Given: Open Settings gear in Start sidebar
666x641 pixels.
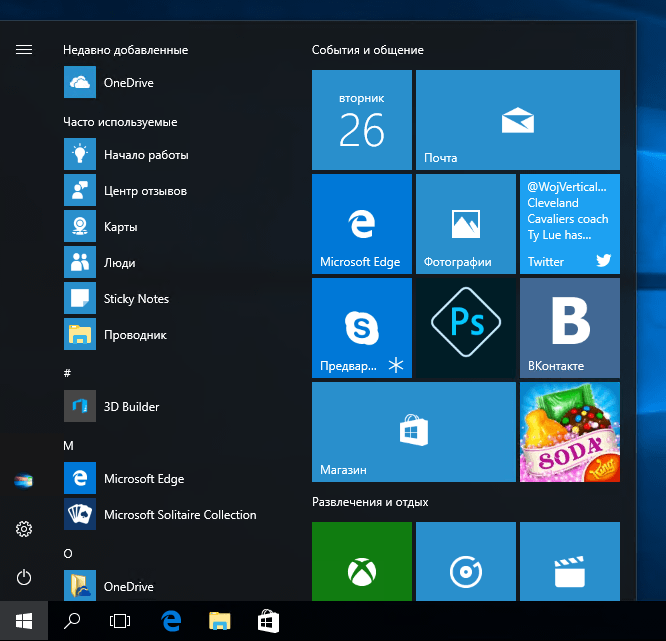Looking at the screenshot, I should click(24, 529).
